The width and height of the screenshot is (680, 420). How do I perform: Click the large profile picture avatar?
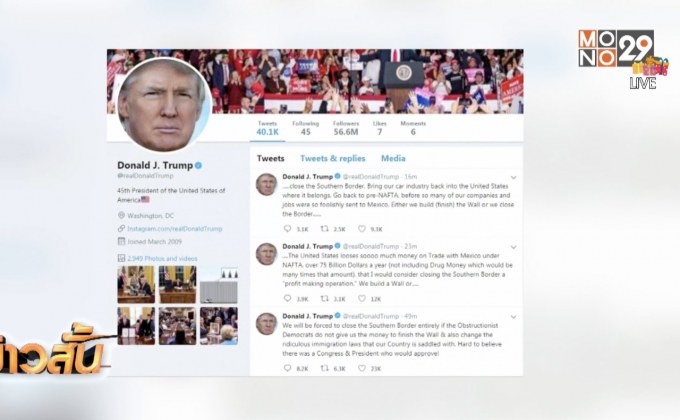click(163, 105)
